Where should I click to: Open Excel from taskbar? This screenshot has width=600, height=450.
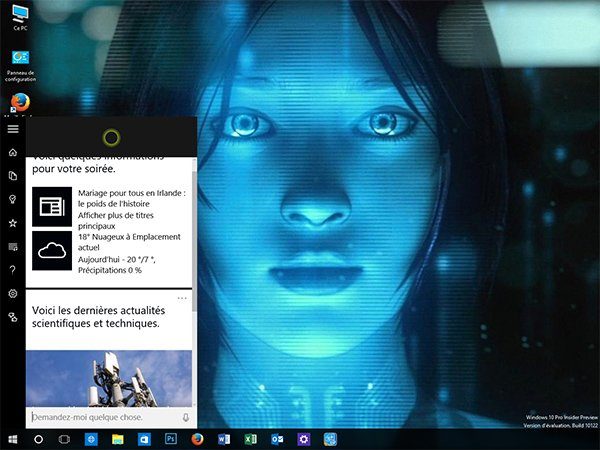[x=251, y=439]
